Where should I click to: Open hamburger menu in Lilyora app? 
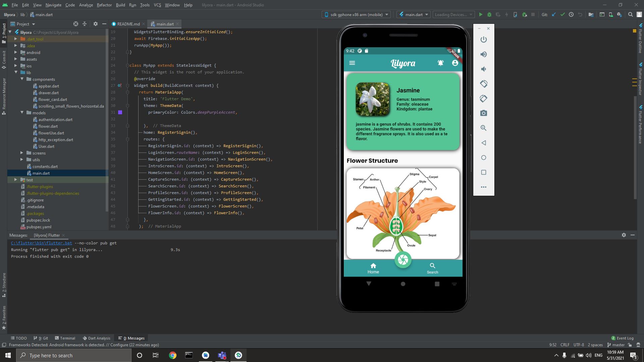[352, 63]
